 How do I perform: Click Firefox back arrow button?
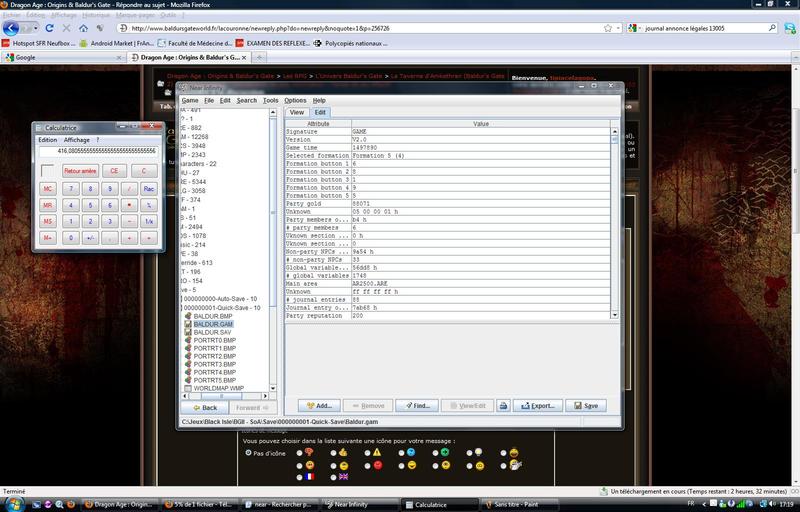pyautogui.click(x=11, y=28)
